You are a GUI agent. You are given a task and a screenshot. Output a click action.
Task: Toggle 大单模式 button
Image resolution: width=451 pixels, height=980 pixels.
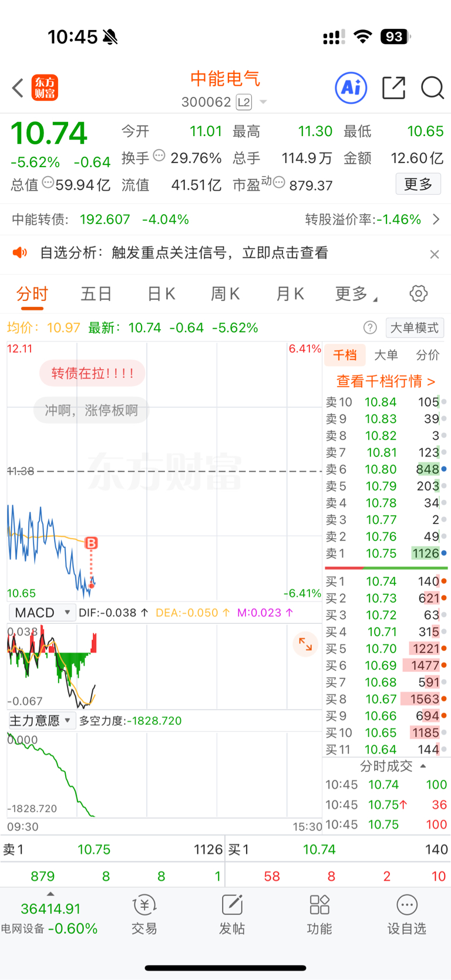coord(415,327)
